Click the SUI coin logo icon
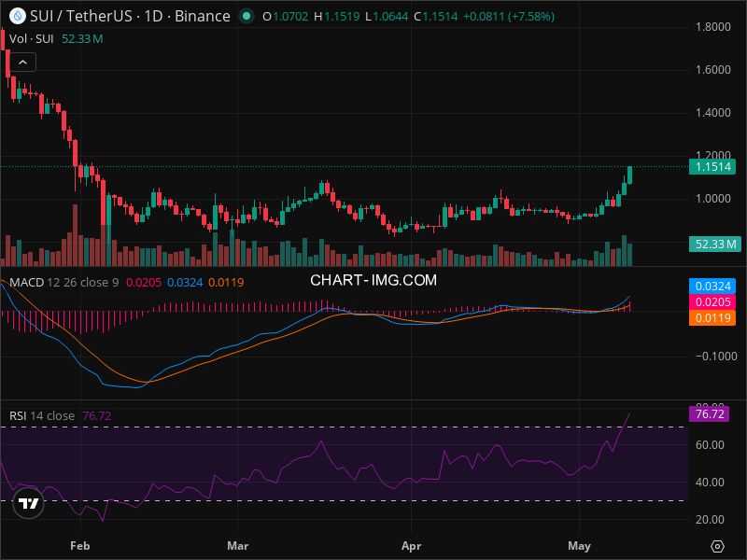This screenshot has width=747, height=560. (x=18, y=16)
